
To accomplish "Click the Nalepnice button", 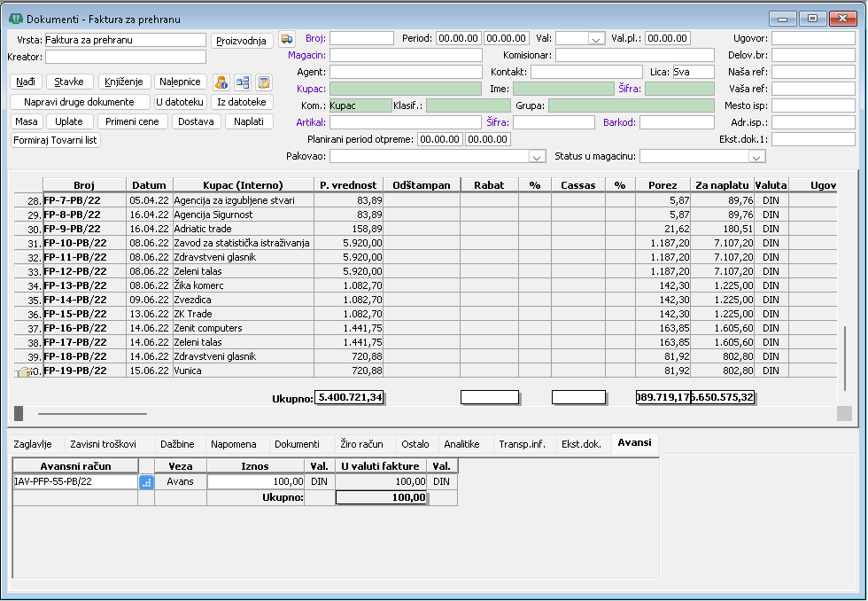I will click(180, 82).
